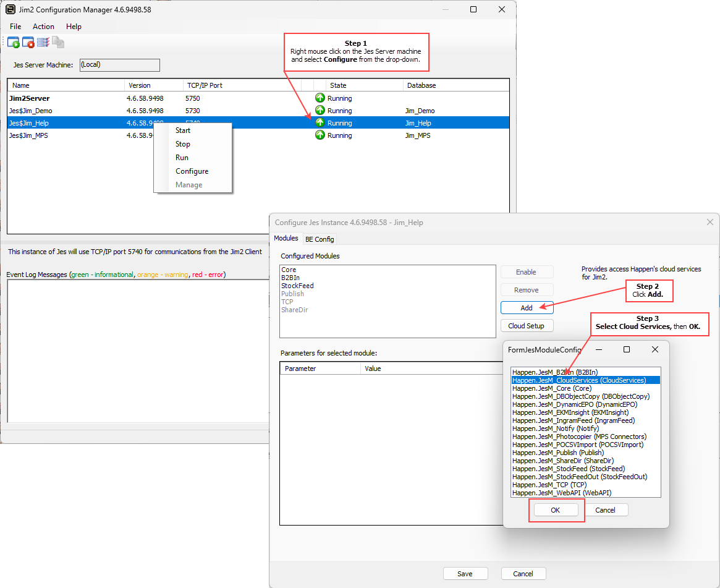Select Stop in the context menu
This screenshot has height=588, width=720.
[x=183, y=144]
